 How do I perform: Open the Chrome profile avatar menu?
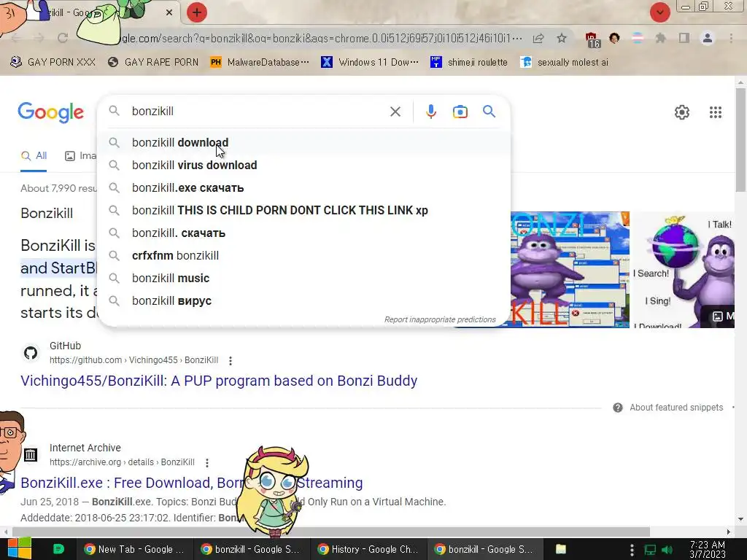pyautogui.click(x=708, y=38)
